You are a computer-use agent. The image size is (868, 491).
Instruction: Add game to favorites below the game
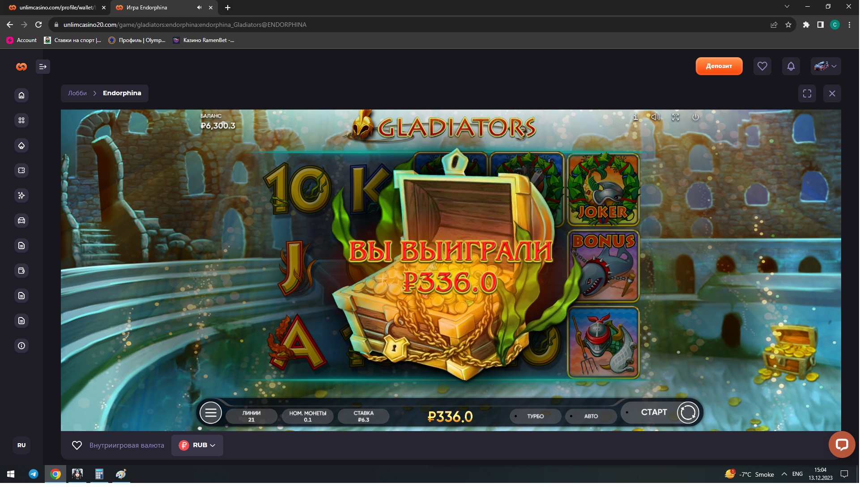[x=77, y=445]
